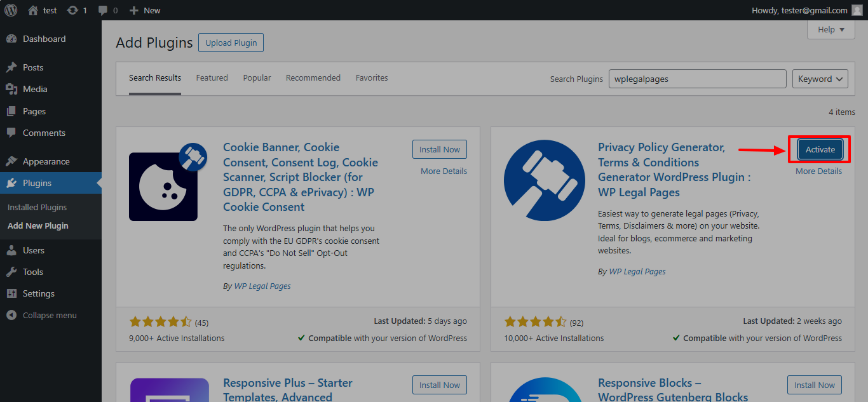The image size is (868, 402).
Task: Click the Dashboard gauge icon
Action: (11, 39)
